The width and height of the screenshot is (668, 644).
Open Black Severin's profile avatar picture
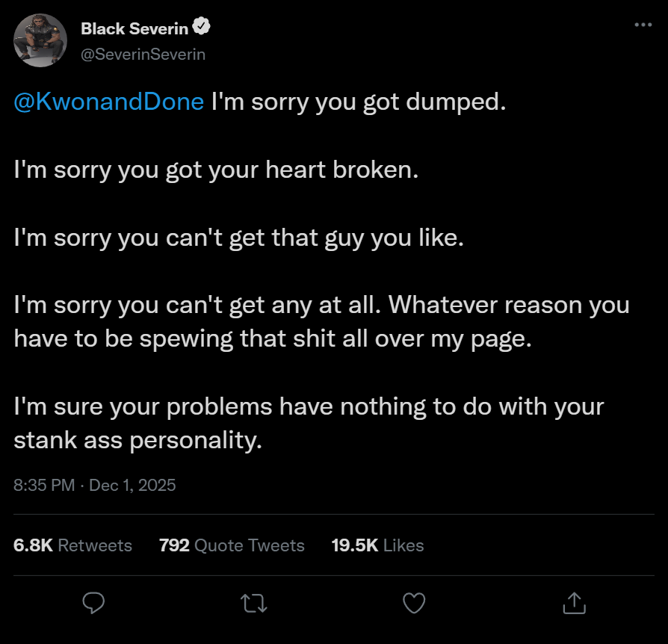point(40,40)
